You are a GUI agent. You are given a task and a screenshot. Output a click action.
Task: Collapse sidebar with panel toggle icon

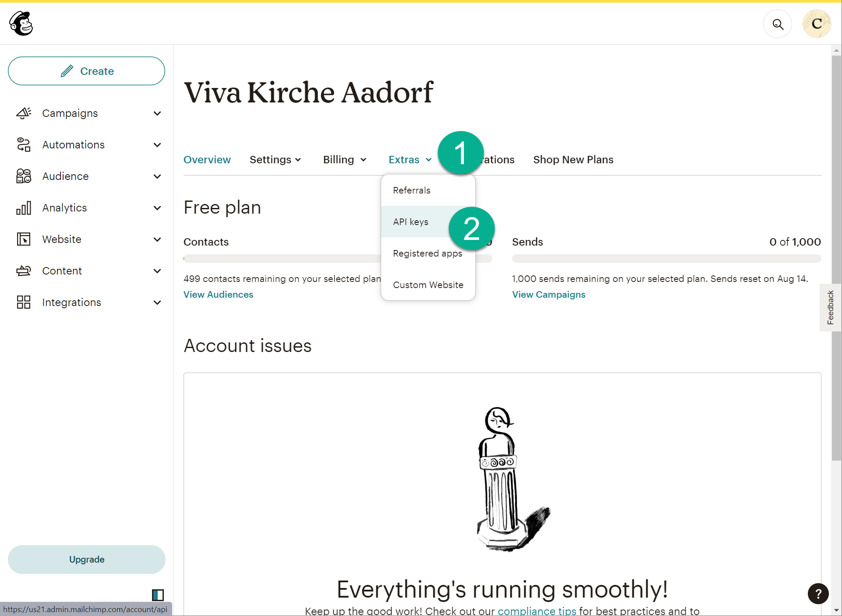pyautogui.click(x=158, y=595)
